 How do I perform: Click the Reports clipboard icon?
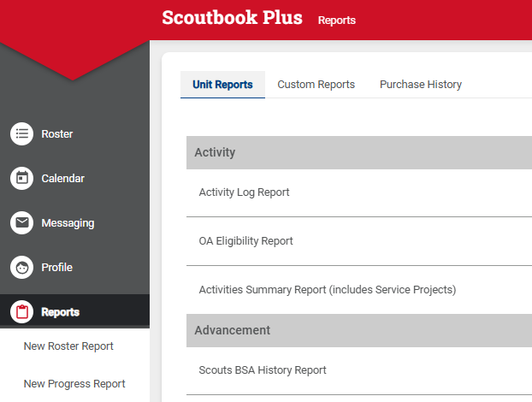[21, 311]
